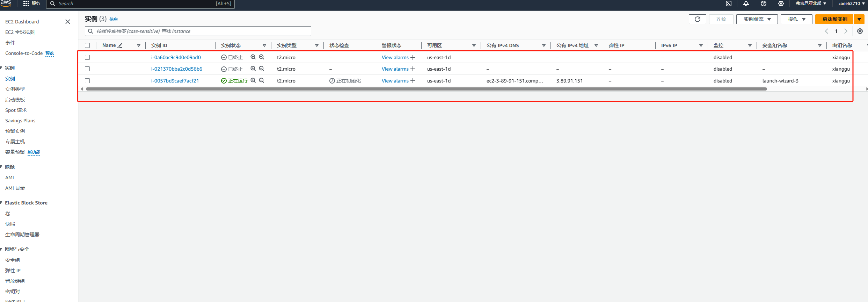Zoom in on i-0a60ac9c9d0e09ad0 state
The image size is (868, 302).
pyautogui.click(x=253, y=57)
